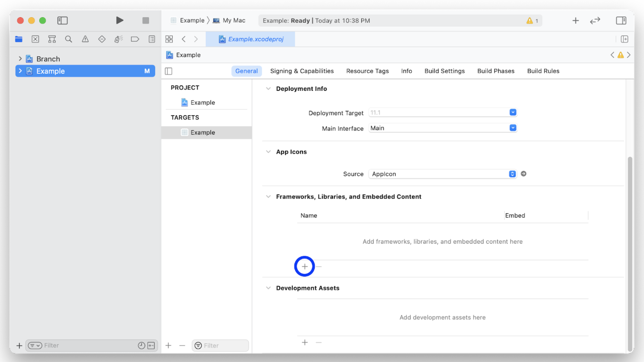Switch to the Resource Tags tab
This screenshot has height=362, width=644.
367,71
